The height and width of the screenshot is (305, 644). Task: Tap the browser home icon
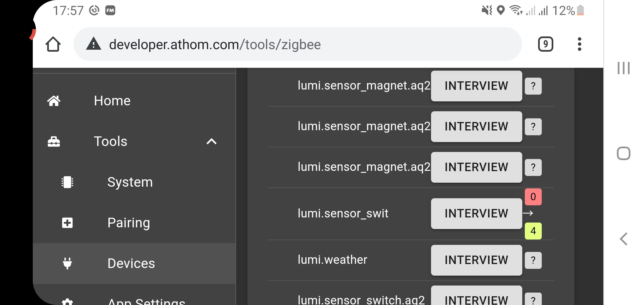(x=53, y=44)
